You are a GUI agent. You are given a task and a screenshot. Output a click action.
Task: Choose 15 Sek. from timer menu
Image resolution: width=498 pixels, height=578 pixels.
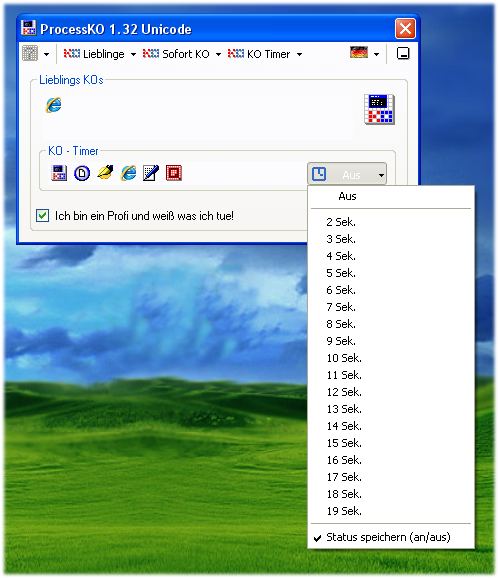point(391,443)
